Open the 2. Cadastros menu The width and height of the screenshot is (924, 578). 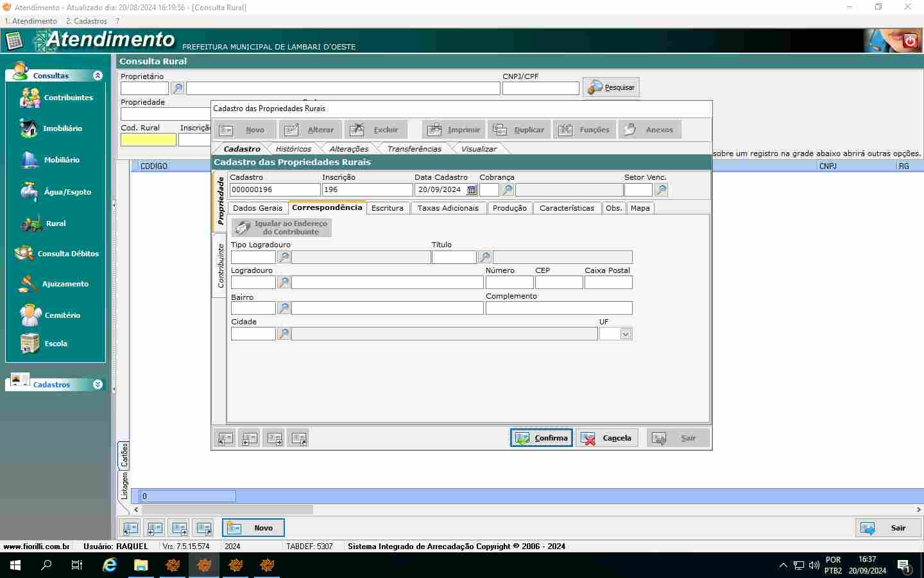[x=87, y=21]
